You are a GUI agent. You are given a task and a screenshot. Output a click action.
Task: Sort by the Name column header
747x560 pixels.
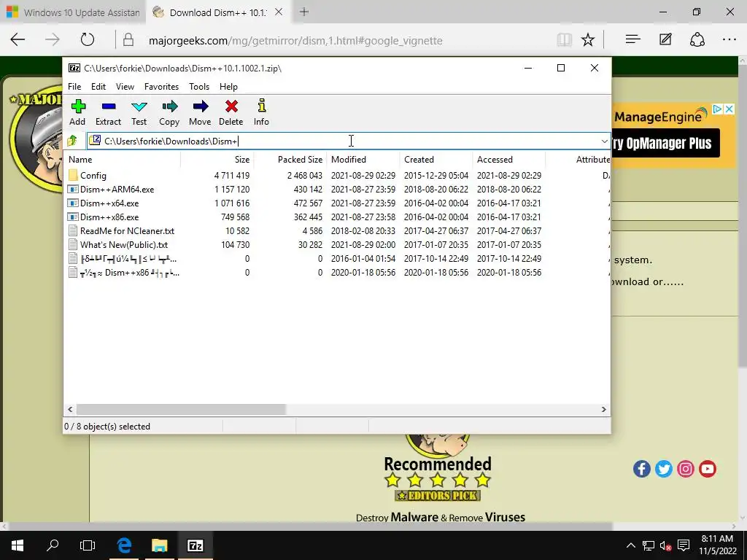pyautogui.click(x=122, y=160)
